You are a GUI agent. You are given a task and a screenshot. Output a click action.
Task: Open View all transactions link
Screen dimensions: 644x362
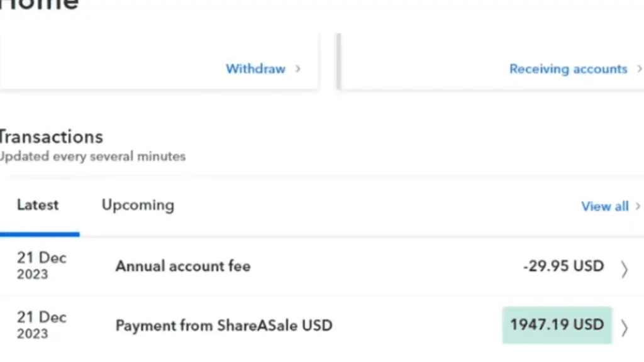605,206
